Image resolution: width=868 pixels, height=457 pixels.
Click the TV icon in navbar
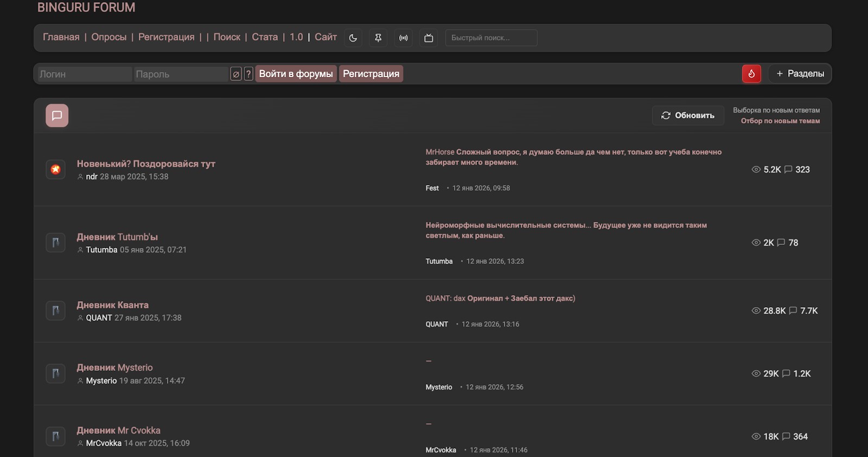click(x=429, y=38)
